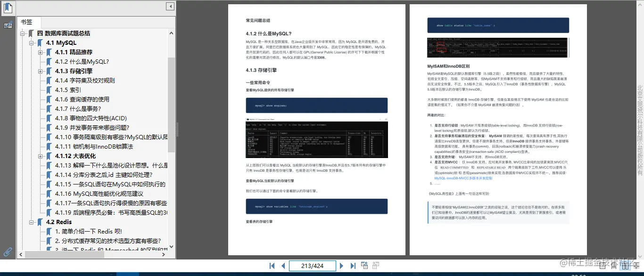Go to next view
This screenshot has height=276, width=644.
point(376,266)
